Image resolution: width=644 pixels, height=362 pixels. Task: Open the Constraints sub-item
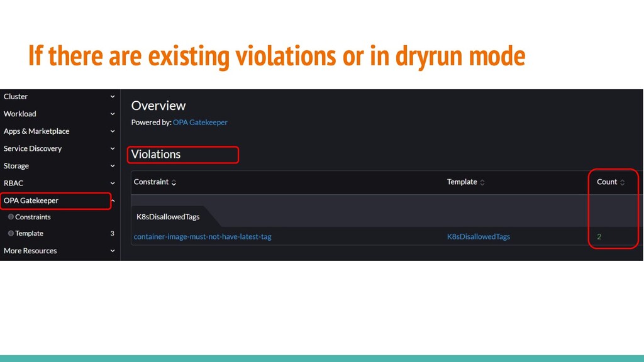pyautogui.click(x=33, y=217)
